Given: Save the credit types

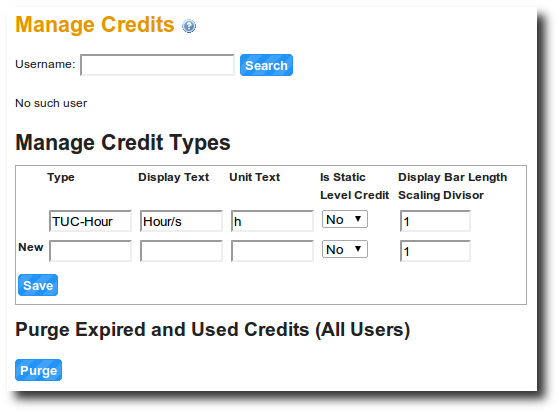Looking at the screenshot, I should click(38, 285).
